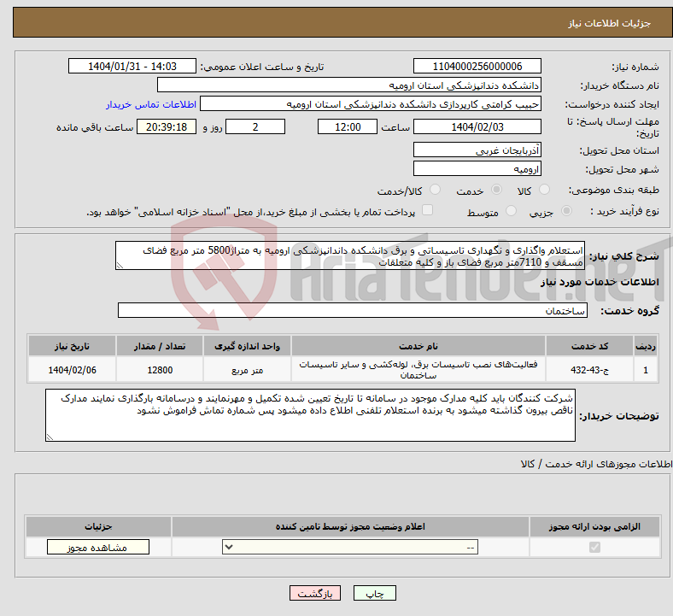Click the چاپ print button
This screenshot has width=673, height=616.
tap(375, 593)
